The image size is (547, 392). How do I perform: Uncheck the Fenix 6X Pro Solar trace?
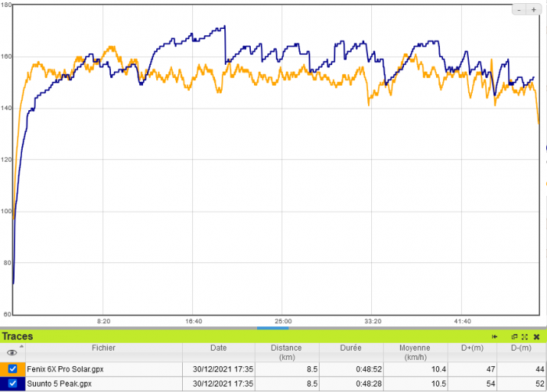point(13,369)
